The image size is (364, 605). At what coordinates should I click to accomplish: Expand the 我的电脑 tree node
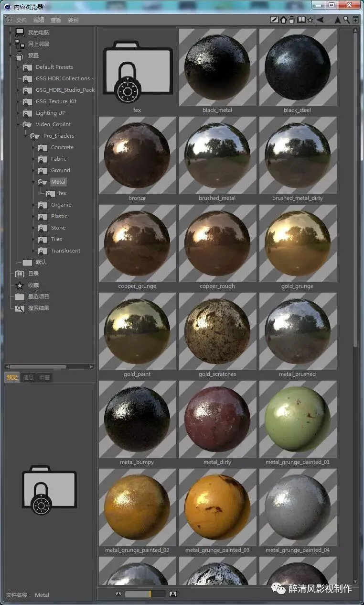tap(11, 33)
